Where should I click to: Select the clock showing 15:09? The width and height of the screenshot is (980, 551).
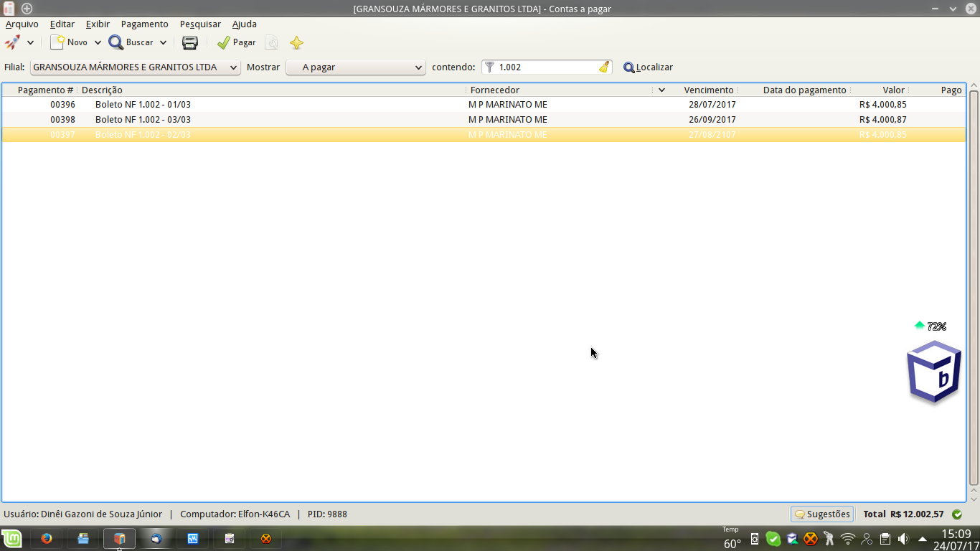pos(956,534)
